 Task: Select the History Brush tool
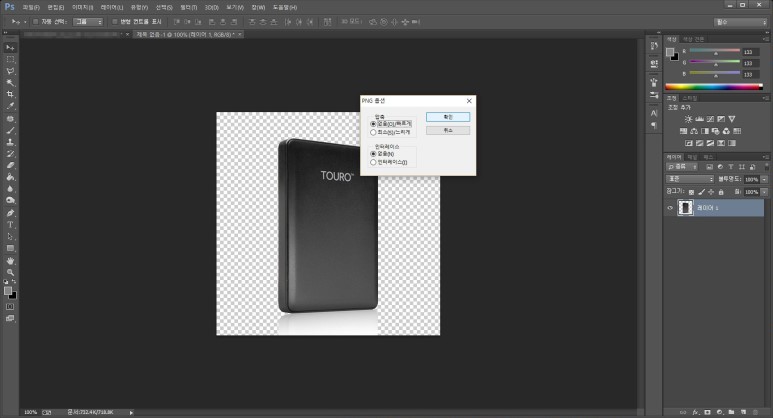(10, 154)
